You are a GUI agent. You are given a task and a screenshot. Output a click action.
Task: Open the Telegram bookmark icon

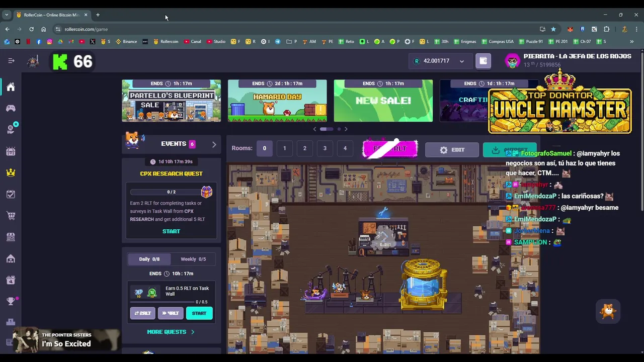(x=277, y=42)
